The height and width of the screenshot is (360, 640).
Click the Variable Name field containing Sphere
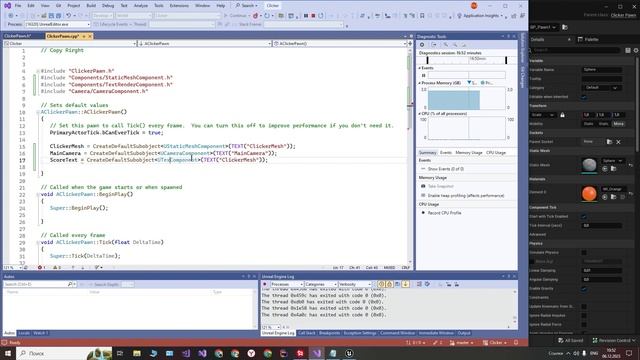602,70
